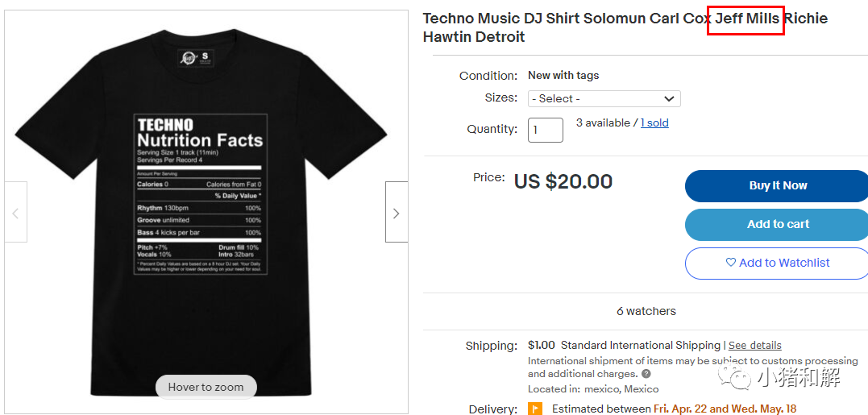Click the highlighted "Jeff Mills" text

(746, 19)
